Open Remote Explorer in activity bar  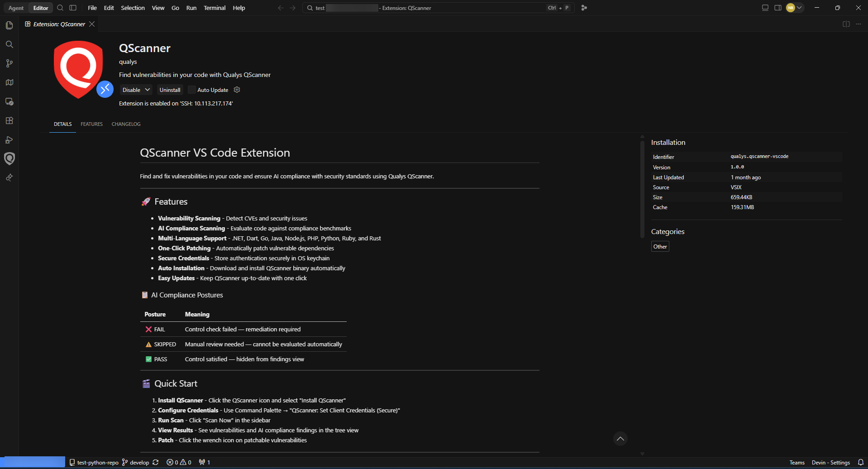click(x=9, y=101)
